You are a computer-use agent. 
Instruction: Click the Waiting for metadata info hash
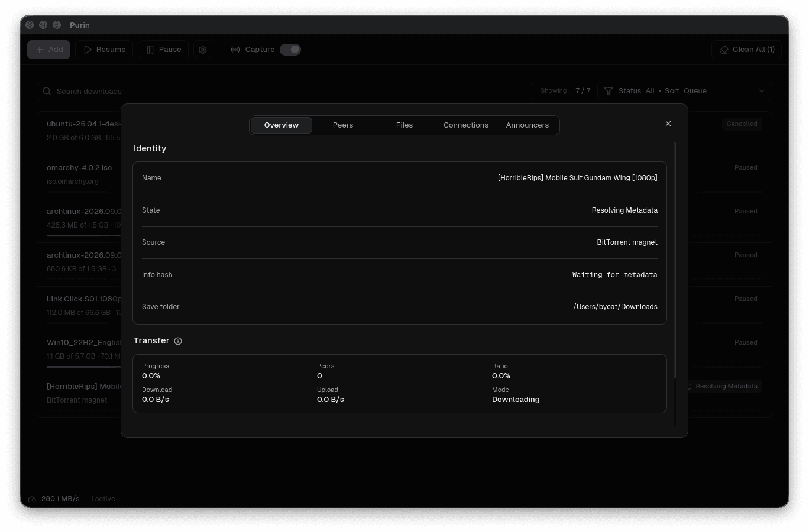coord(614,275)
